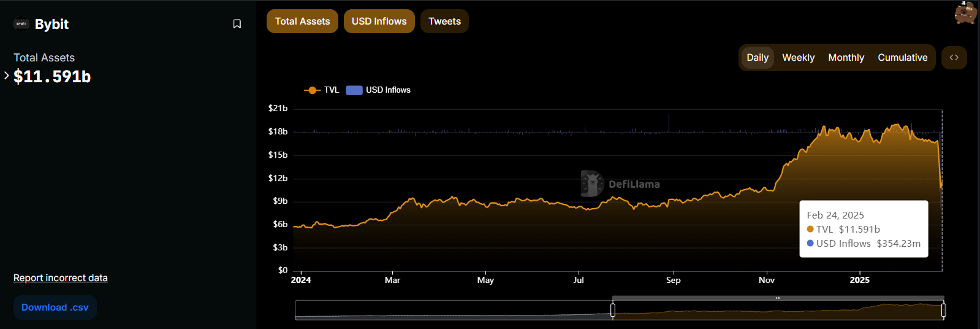Bookmark Bybit with the bookmark icon
The width and height of the screenshot is (980, 329).
237,24
